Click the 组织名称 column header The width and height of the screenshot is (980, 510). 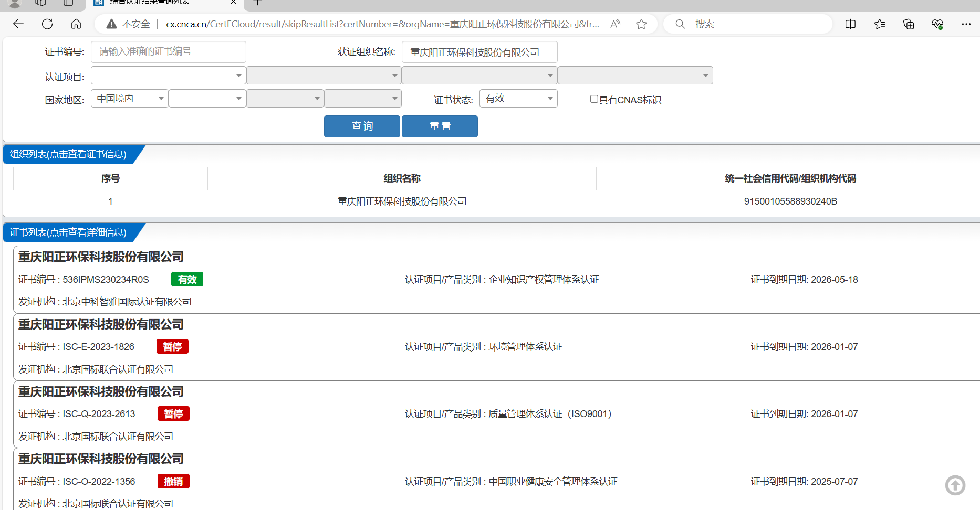click(x=402, y=178)
